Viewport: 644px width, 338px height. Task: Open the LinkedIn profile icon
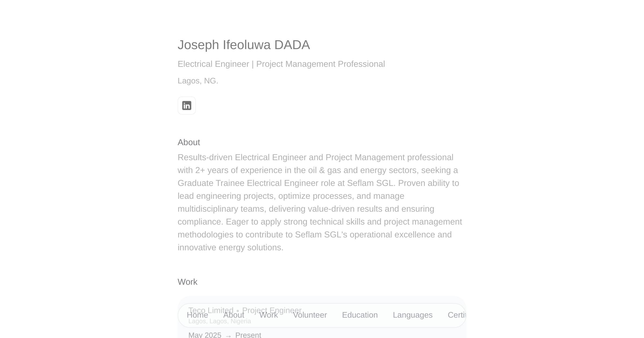coord(186,105)
